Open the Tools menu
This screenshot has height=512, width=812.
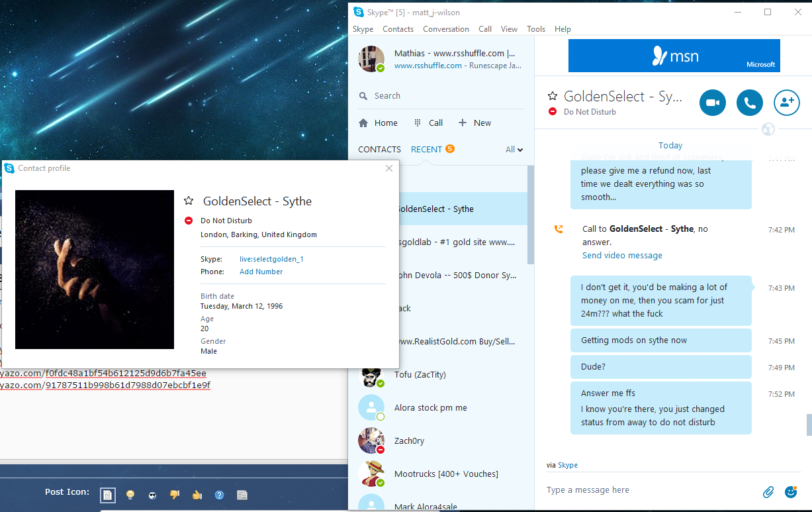(x=536, y=29)
